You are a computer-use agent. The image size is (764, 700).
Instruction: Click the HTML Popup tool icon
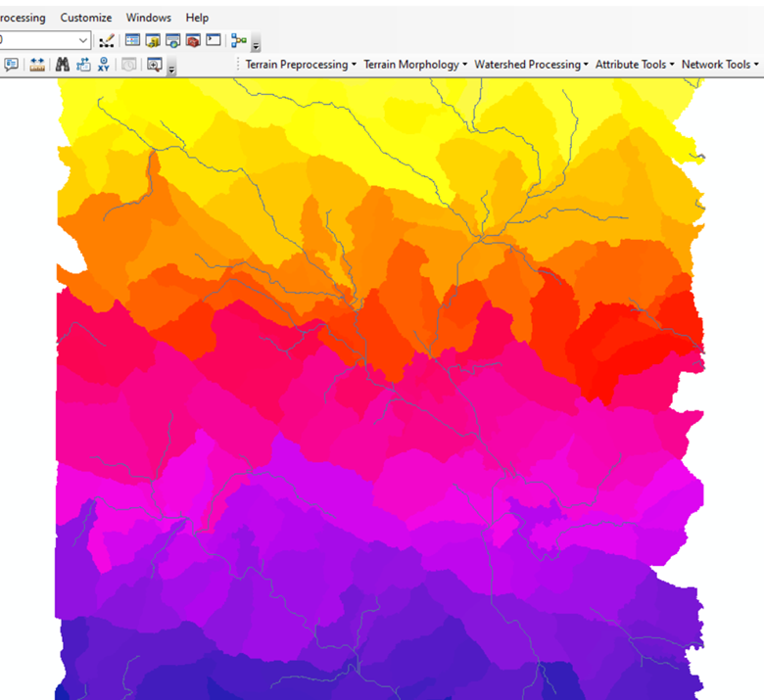point(12,65)
